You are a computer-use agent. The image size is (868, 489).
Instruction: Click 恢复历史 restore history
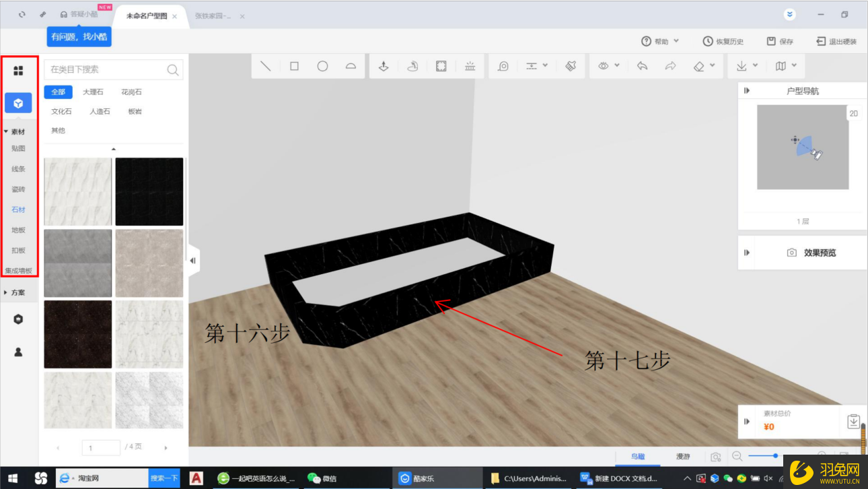tap(723, 41)
